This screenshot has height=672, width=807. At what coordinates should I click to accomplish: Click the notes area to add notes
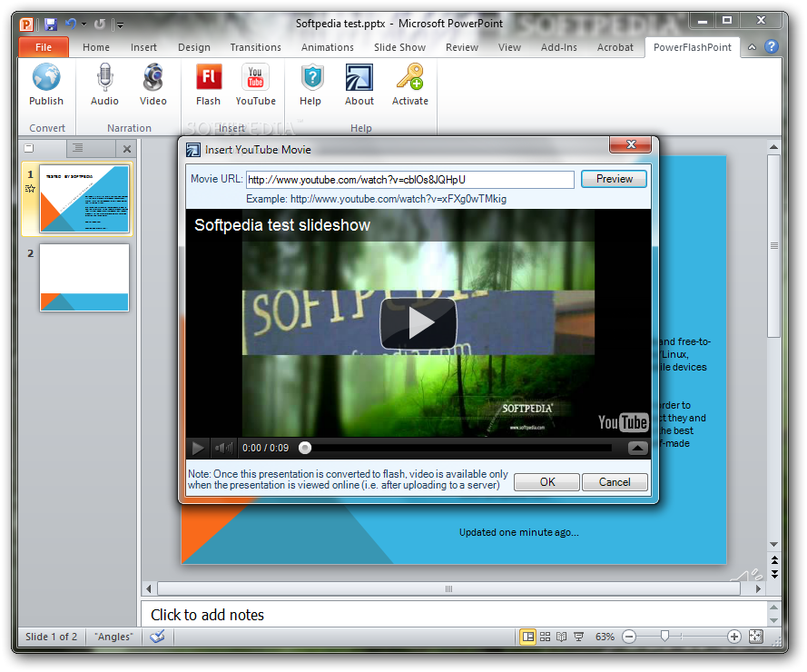click(x=455, y=614)
